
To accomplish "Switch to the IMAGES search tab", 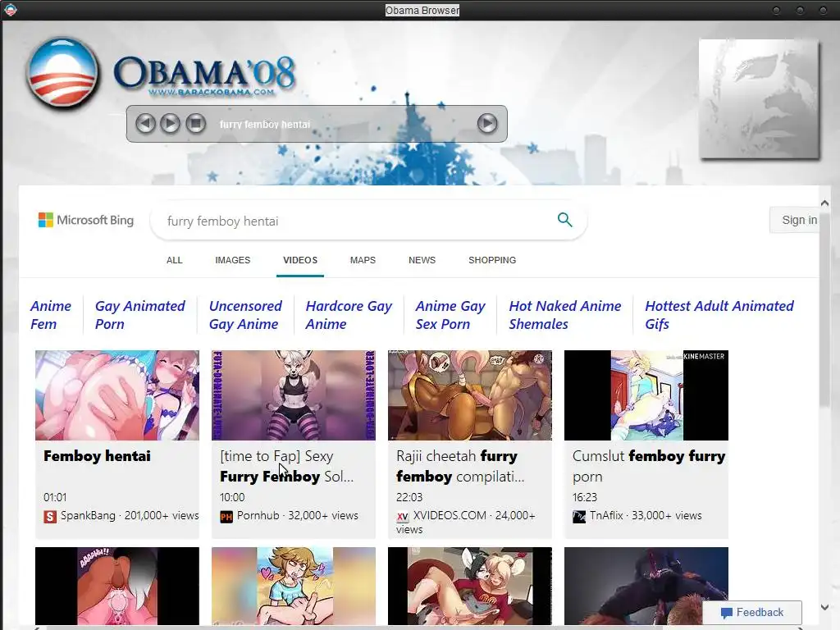I will [x=232, y=260].
